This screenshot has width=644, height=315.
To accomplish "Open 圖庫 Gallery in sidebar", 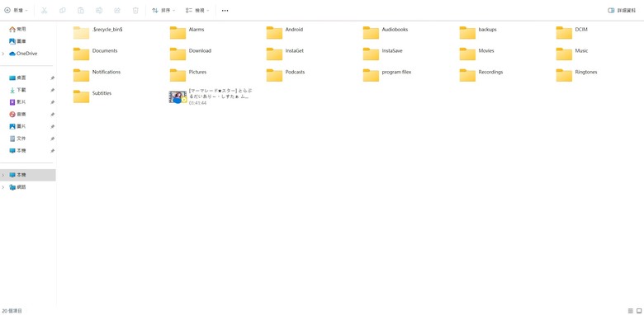I will 17,41.
